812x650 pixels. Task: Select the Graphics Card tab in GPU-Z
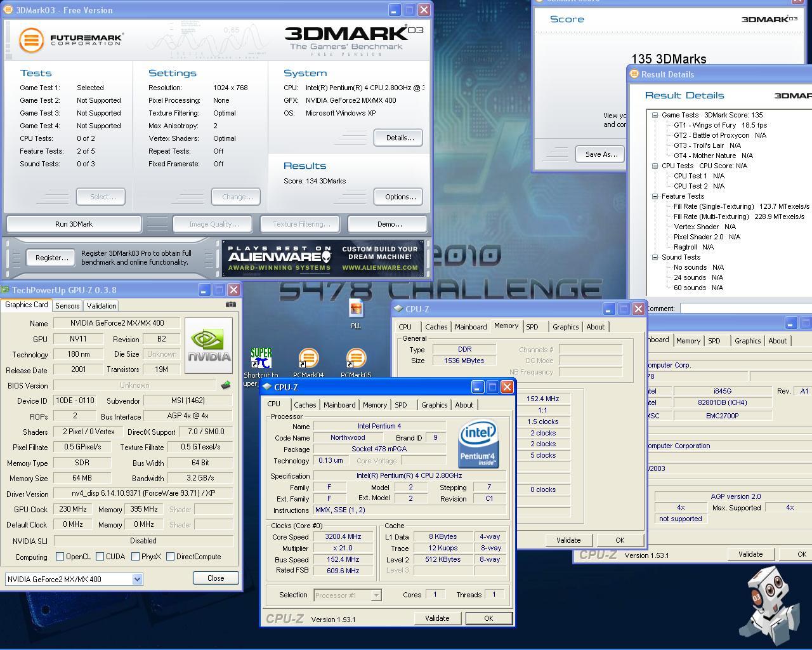(x=27, y=305)
